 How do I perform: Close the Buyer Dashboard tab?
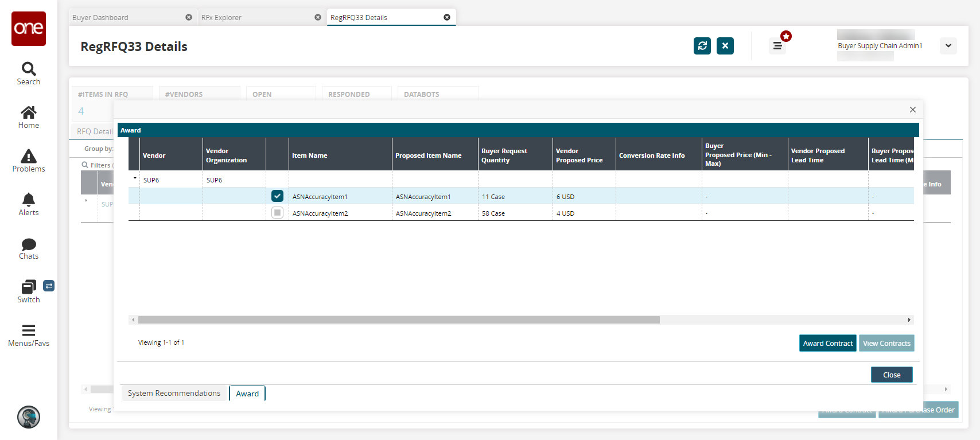[189, 18]
